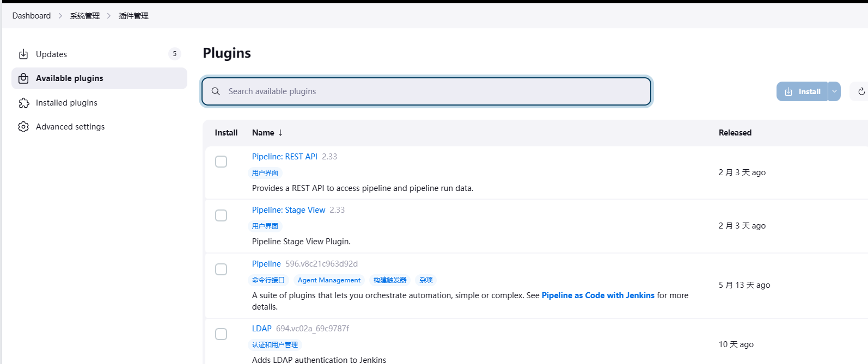This screenshot has height=364, width=868.
Task: Tick the Pipeline: REST API checkbox
Action: [x=221, y=162]
